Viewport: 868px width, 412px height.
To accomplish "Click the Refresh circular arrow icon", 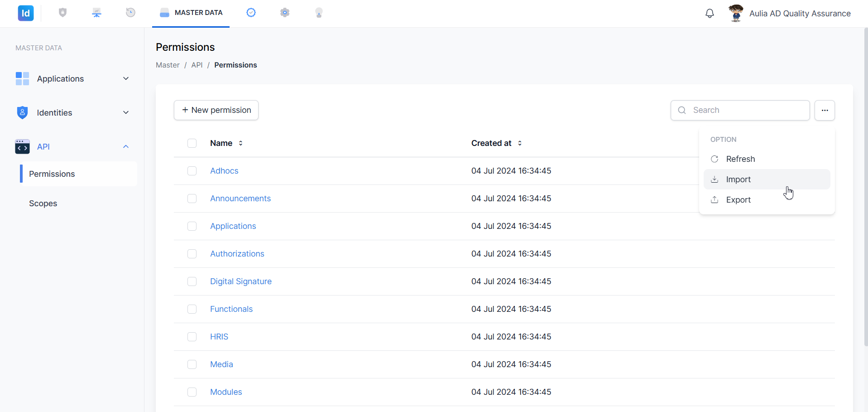I will point(715,159).
